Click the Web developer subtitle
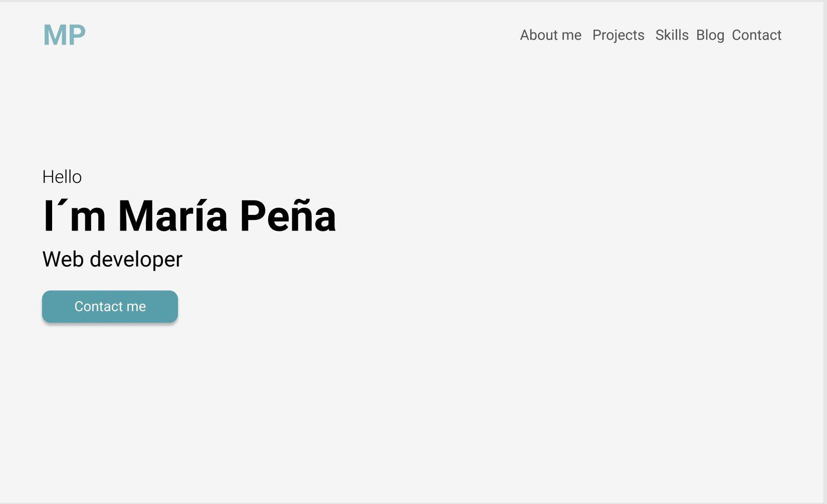Image resolution: width=827 pixels, height=504 pixels. pyautogui.click(x=112, y=260)
